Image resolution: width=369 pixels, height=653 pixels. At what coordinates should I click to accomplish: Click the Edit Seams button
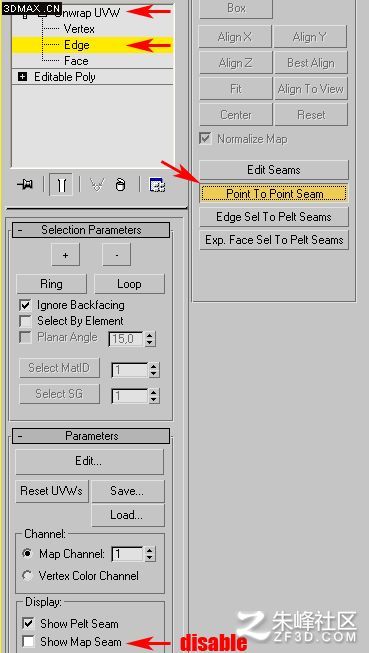pyautogui.click(x=274, y=170)
